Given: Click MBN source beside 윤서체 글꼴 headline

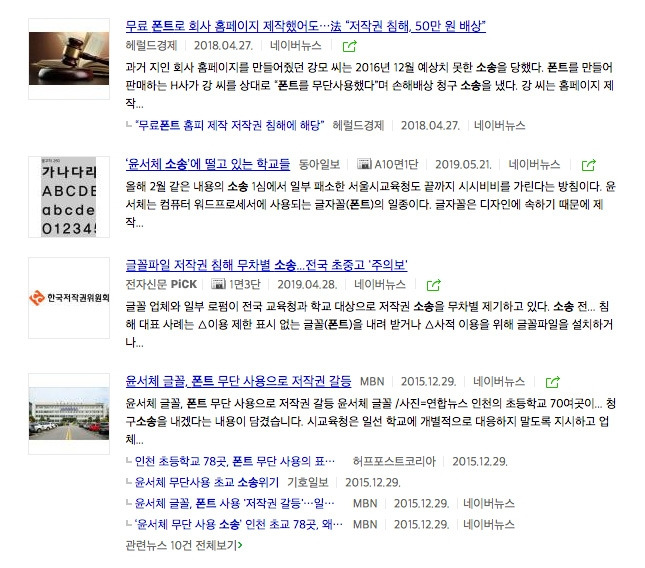Looking at the screenshot, I should coord(372,381).
